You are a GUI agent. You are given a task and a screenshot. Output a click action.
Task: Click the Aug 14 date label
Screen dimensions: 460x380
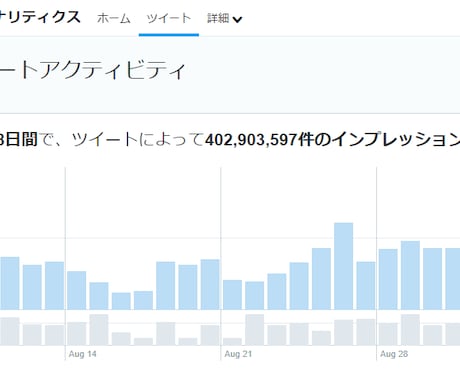pyautogui.click(x=82, y=354)
